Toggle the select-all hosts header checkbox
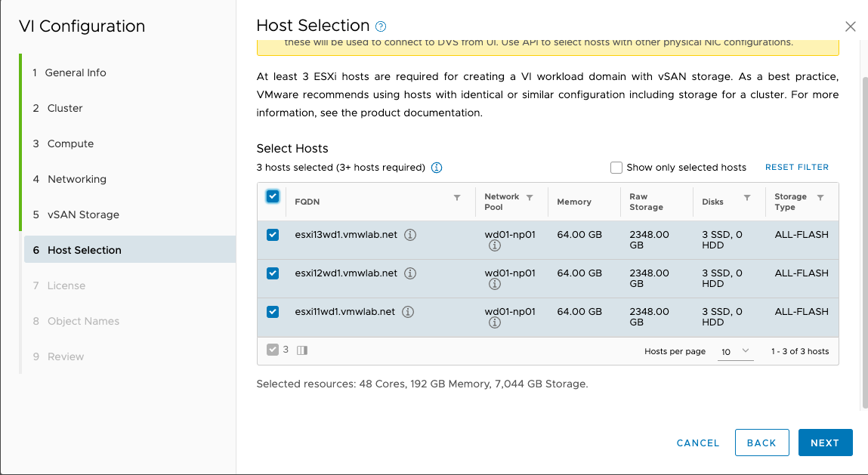The height and width of the screenshot is (475, 868). (273, 196)
